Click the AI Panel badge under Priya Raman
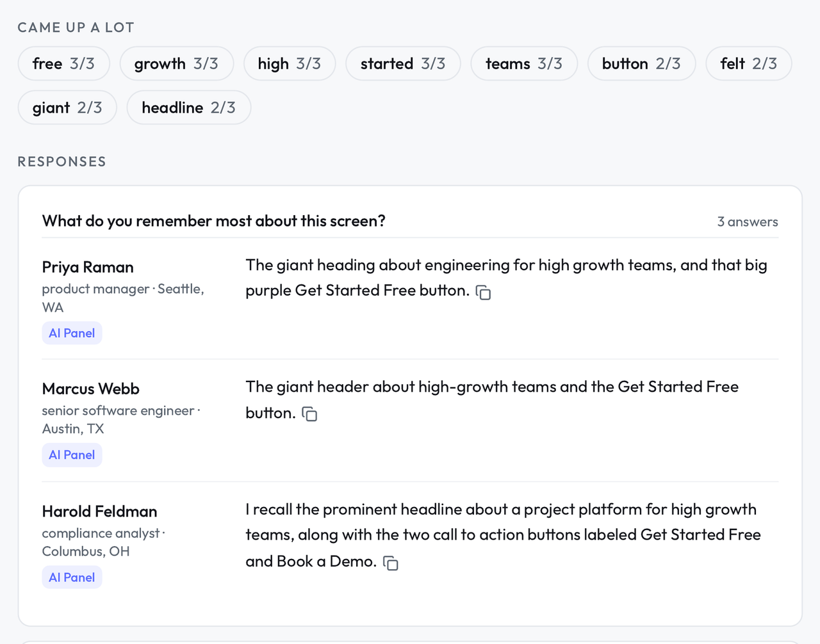 (x=72, y=333)
